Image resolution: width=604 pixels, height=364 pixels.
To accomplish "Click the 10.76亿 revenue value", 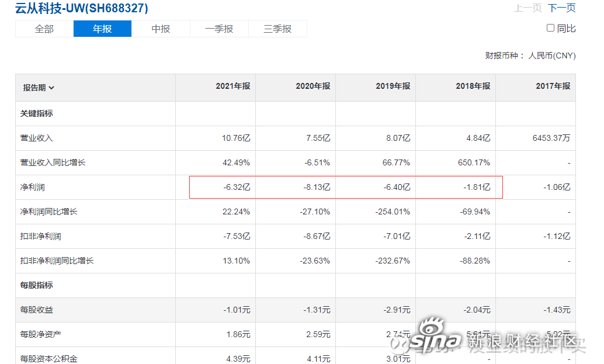I will [236, 138].
